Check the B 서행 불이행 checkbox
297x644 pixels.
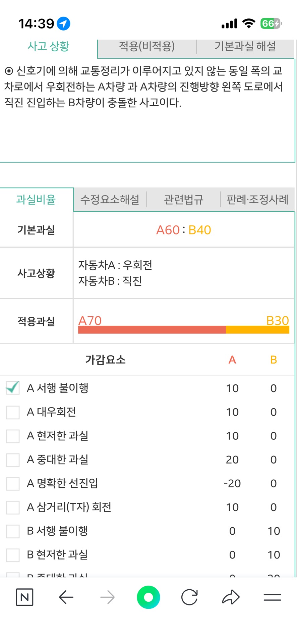click(13, 531)
